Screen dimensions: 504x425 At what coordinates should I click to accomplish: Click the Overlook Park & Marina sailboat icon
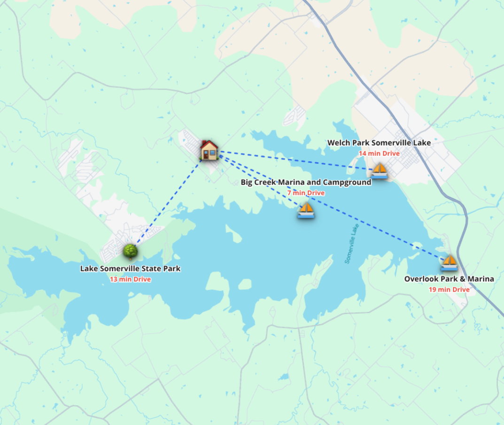coord(449,263)
